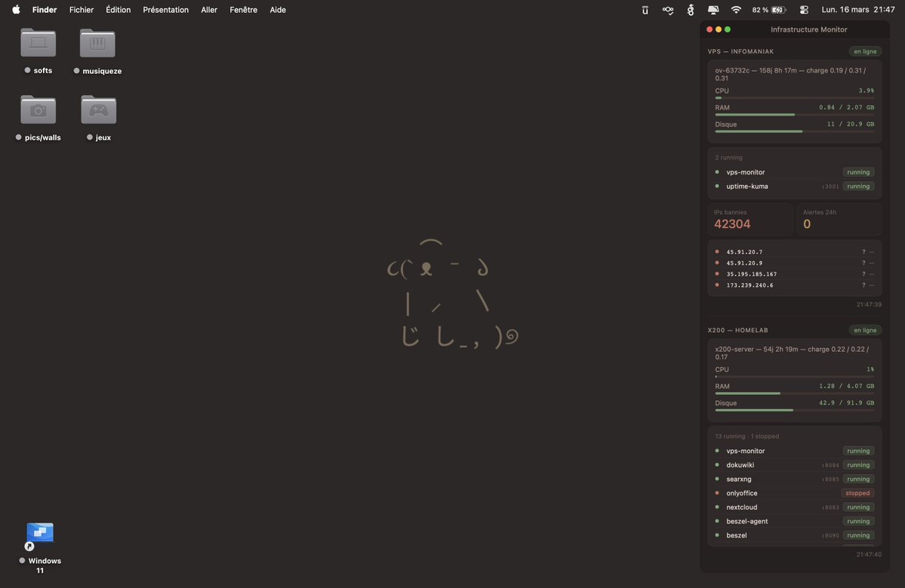This screenshot has height=588, width=905.
Task: Open the Fichier menu
Action: [82, 10]
